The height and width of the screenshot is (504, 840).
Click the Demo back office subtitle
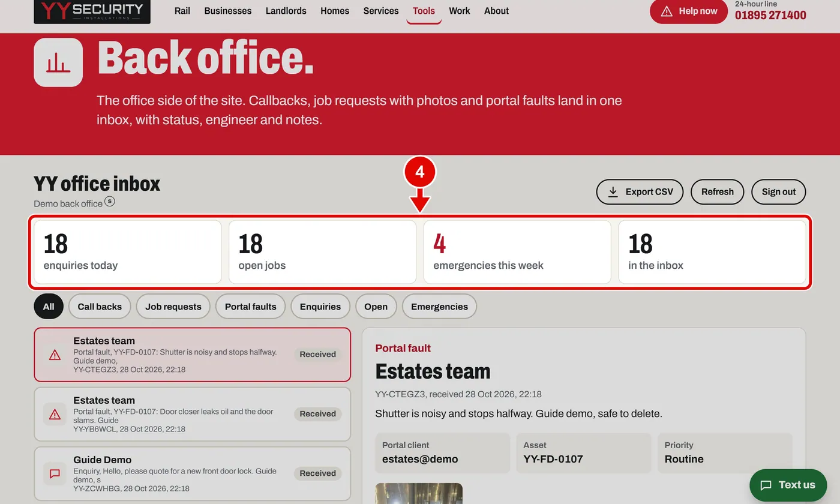pyautogui.click(x=68, y=203)
